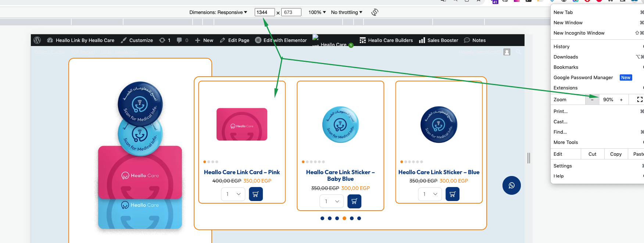
Task: Click the WhatsApp floating chat button
Action: pyautogui.click(x=512, y=186)
